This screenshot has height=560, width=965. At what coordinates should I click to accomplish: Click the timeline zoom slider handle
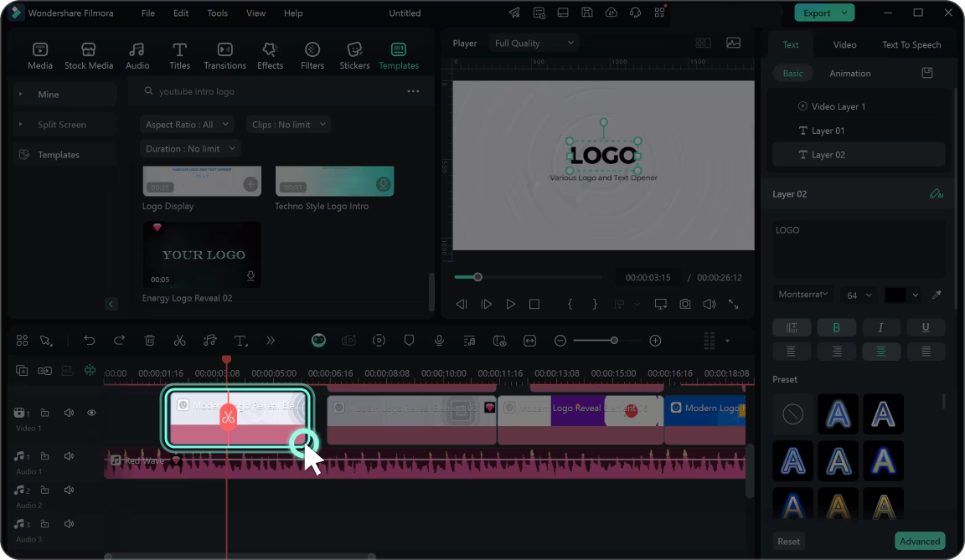click(614, 341)
